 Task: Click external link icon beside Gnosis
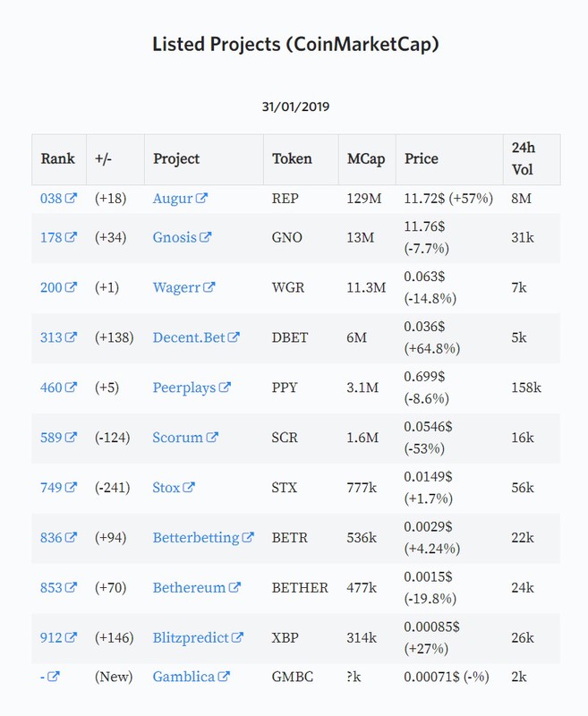pyautogui.click(x=206, y=237)
